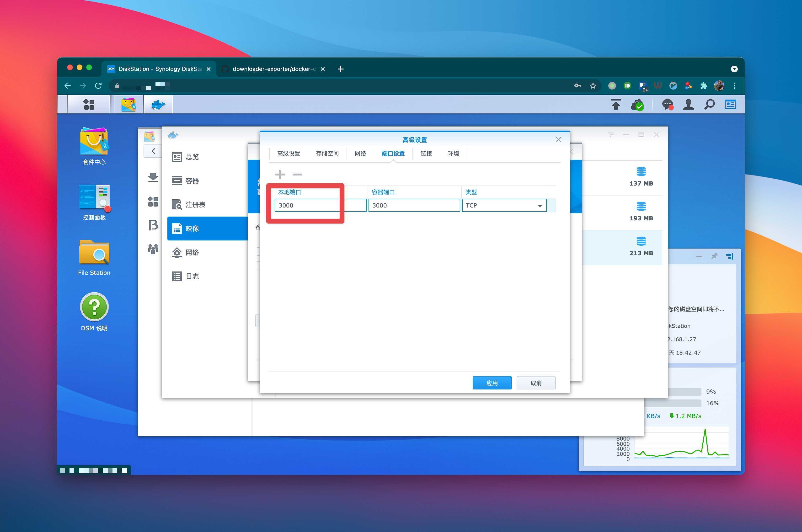Select 端口设置 tab
The width and height of the screenshot is (802, 532).
393,153
